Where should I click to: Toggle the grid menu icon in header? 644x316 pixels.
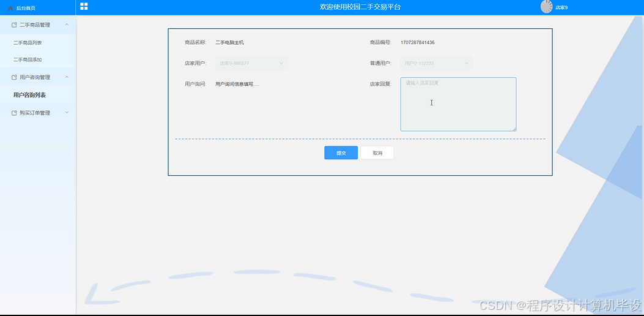click(x=84, y=6)
